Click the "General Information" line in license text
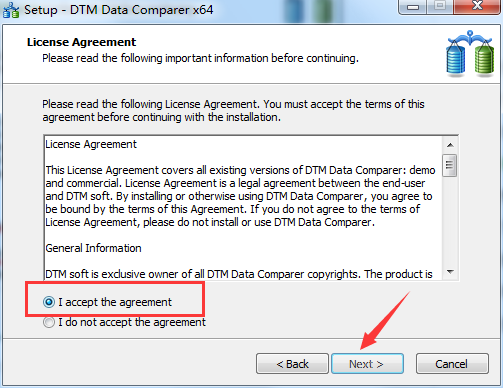 click(x=93, y=248)
